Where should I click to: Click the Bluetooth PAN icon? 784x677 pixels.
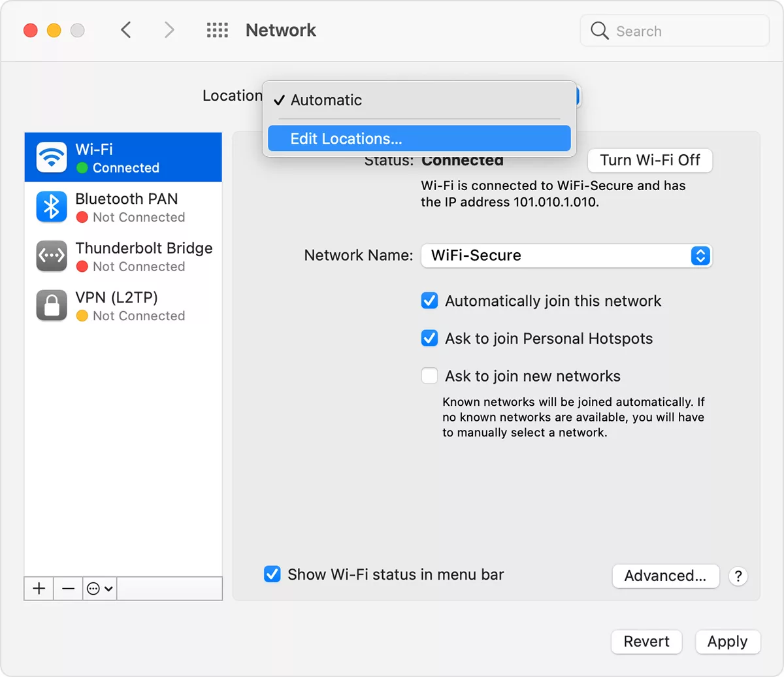(x=51, y=206)
